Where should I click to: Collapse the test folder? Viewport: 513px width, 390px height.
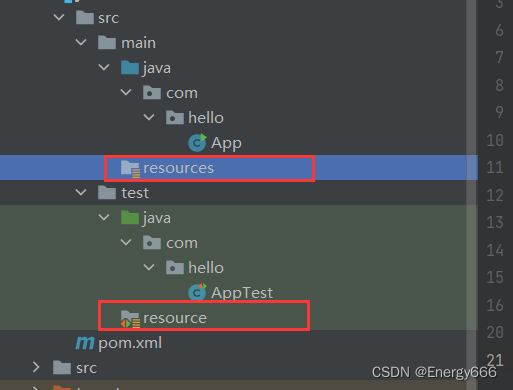(x=81, y=192)
